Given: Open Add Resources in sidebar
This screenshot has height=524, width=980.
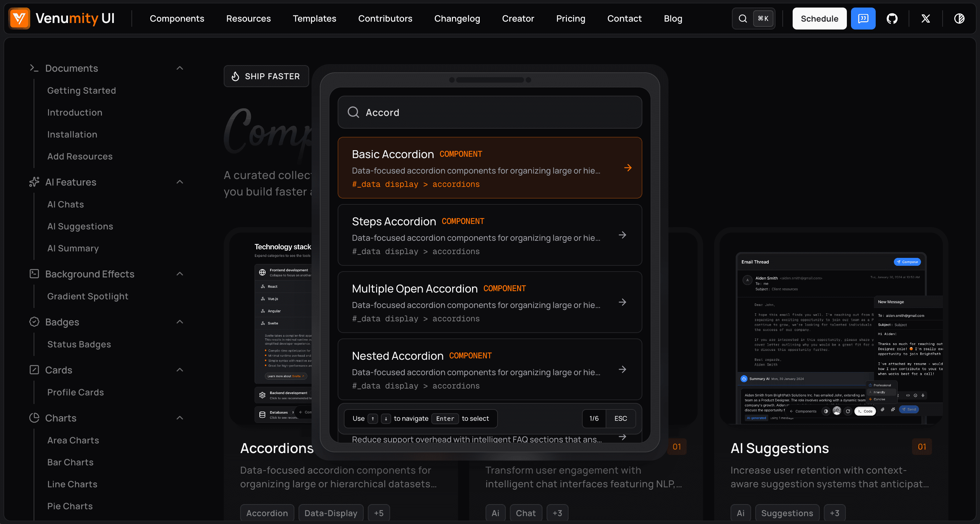Looking at the screenshot, I should click(80, 156).
